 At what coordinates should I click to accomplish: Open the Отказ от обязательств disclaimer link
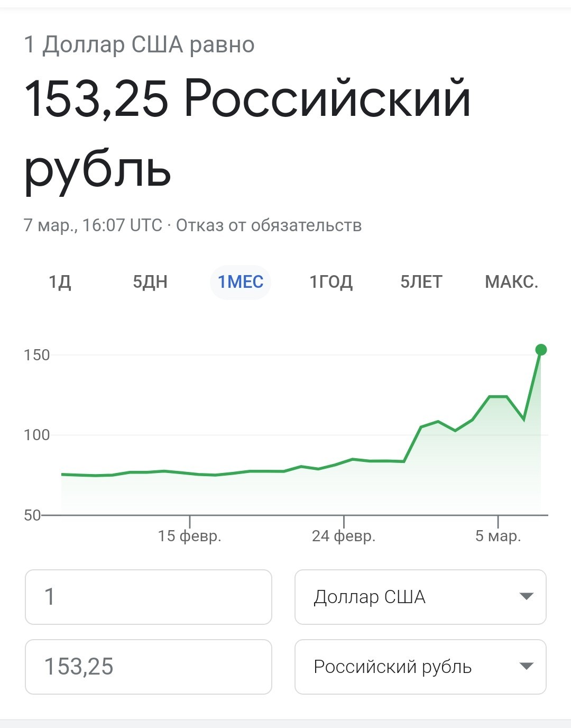269,225
